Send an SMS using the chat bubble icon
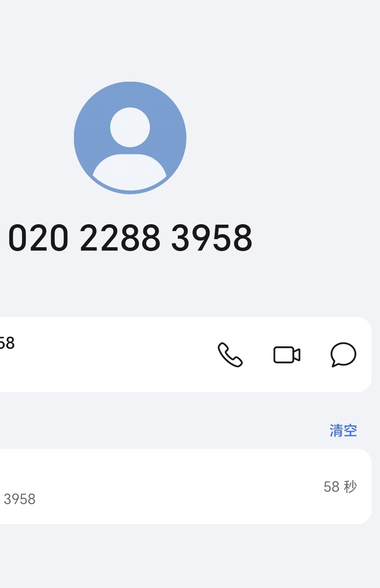This screenshot has width=380, height=588. (x=343, y=354)
